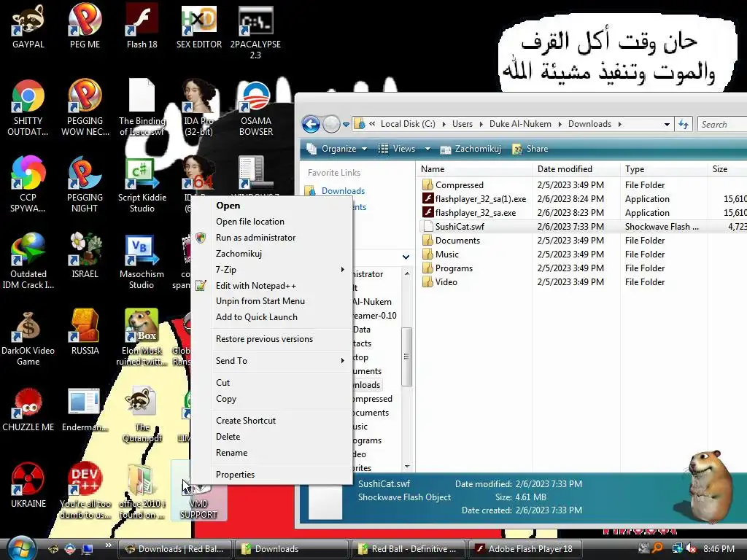Open the GAYPAL raccoon desktop shortcut

click(x=28, y=27)
